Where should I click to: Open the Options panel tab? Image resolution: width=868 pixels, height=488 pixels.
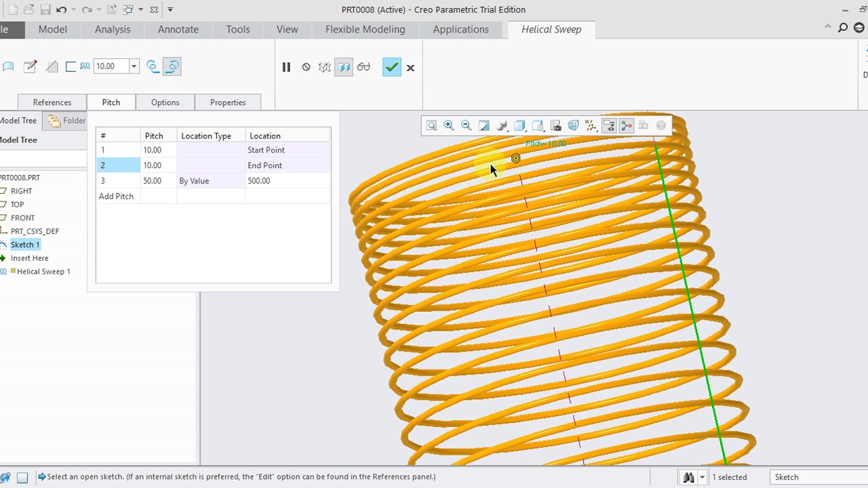[165, 102]
